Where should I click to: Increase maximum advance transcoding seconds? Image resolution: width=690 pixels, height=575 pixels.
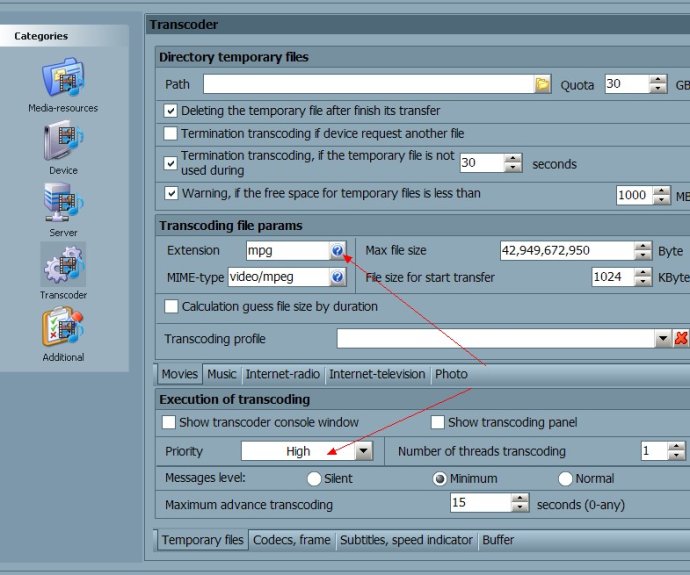click(x=520, y=498)
